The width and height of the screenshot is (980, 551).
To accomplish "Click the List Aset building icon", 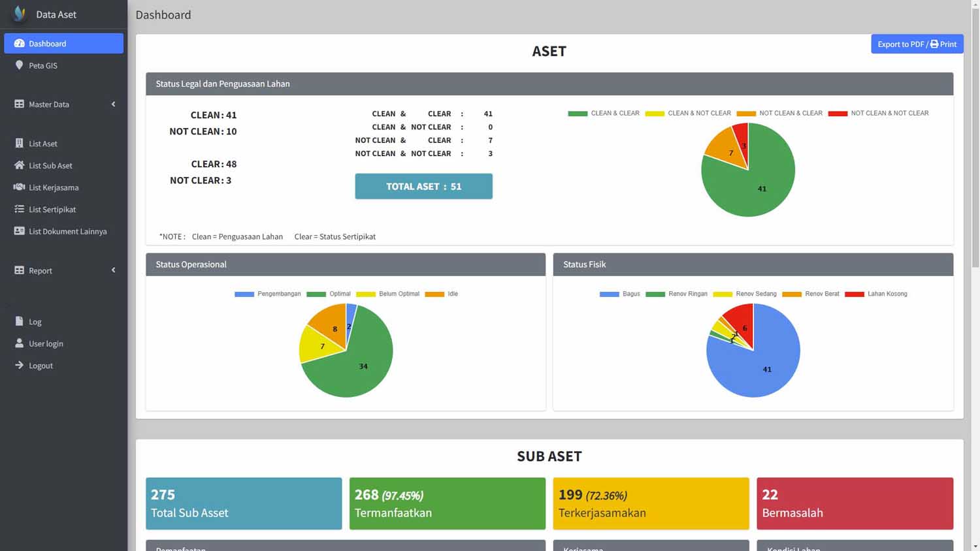I will [x=19, y=144].
